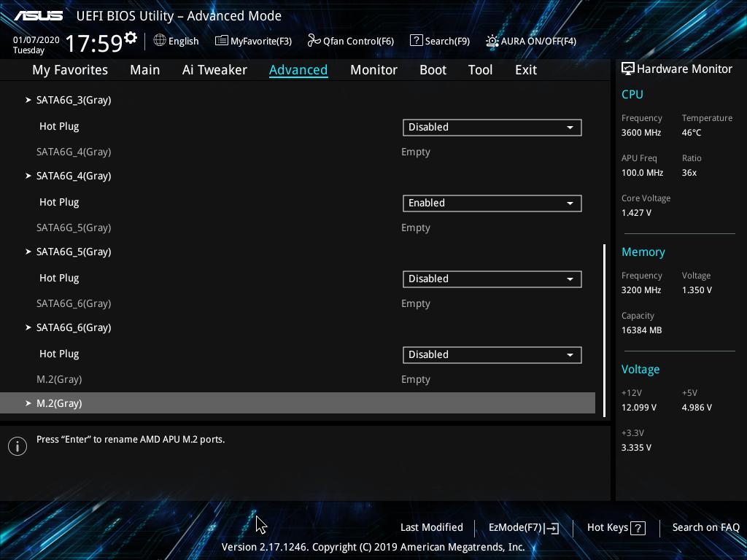Screen dimensions: 747x560
Task: Toggle AURA ON/OFF light icon
Action: [492, 41]
